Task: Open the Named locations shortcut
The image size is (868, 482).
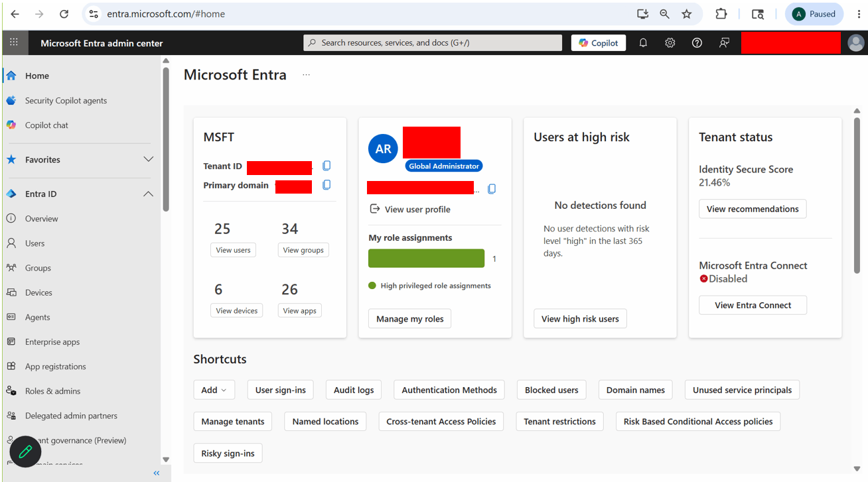Action: 325,422
